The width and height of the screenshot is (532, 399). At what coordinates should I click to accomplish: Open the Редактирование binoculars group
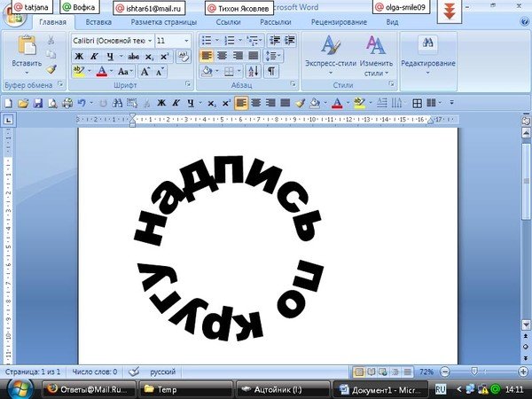pyautogui.click(x=427, y=55)
